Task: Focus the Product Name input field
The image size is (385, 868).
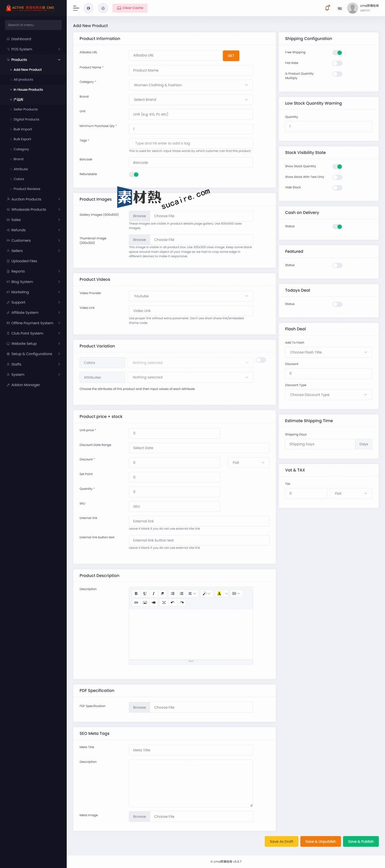Action: [x=191, y=71]
